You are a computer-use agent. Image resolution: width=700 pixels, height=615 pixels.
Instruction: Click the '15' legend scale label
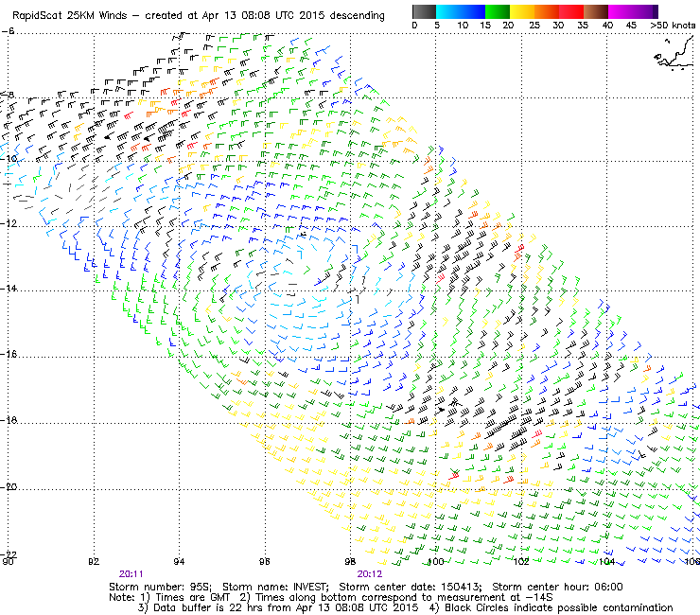coord(485,25)
